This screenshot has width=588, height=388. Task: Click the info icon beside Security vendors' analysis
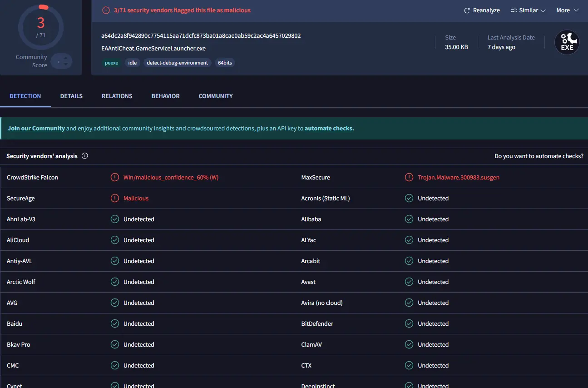click(x=85, y=156)
